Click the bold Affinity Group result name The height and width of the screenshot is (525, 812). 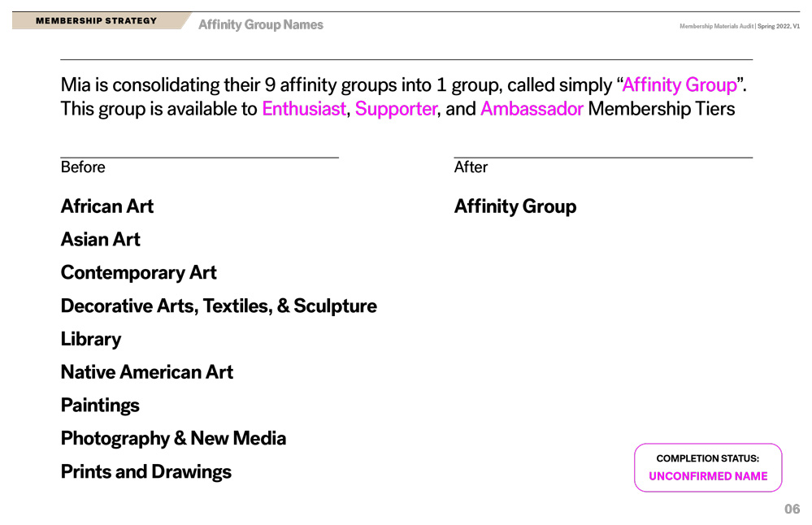515,206
